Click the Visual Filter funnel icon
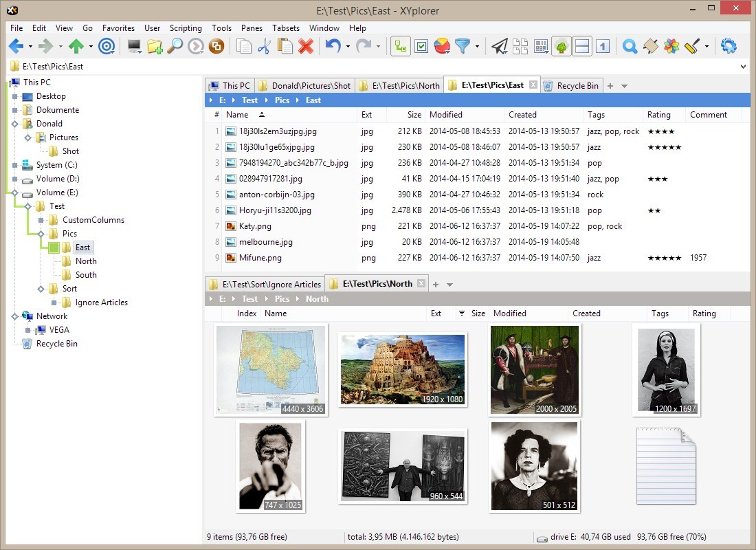Viewport: 756px width, 550px height. (x=462, y=46)
